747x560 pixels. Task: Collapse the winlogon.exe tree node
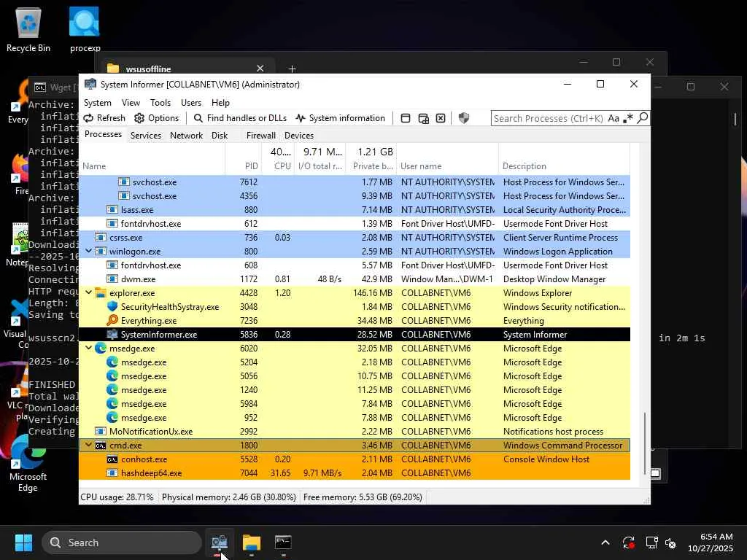88,251
